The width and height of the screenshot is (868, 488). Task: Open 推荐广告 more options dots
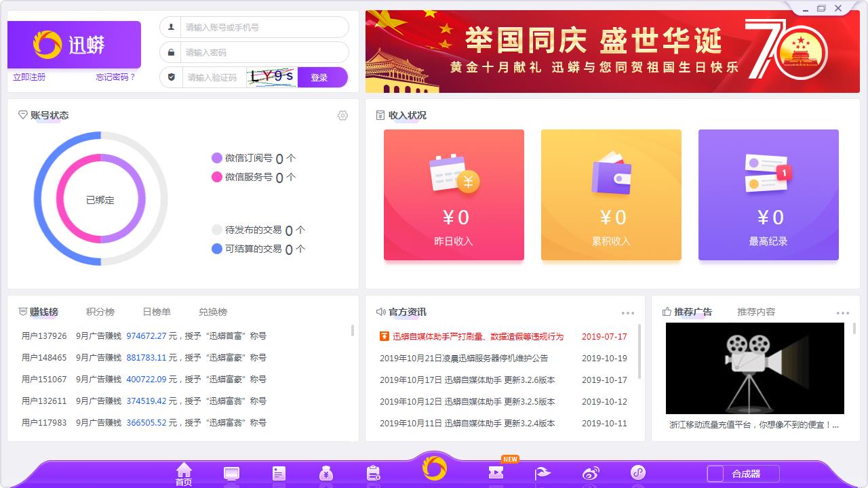[x=843, y=313]
